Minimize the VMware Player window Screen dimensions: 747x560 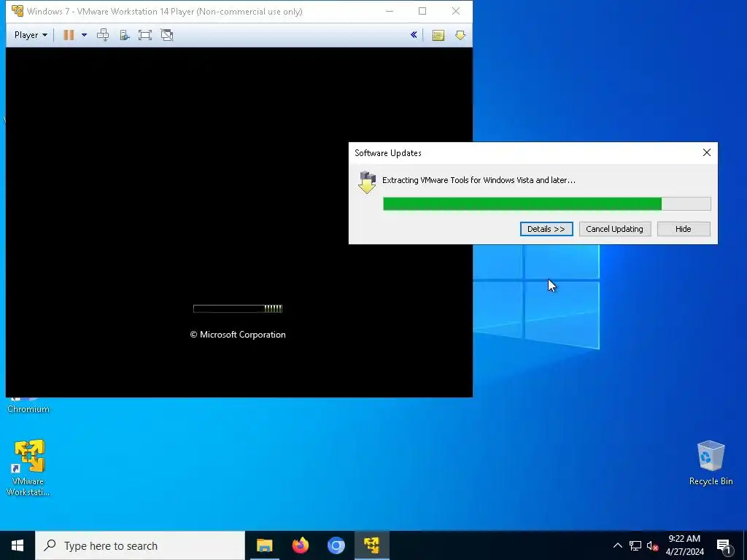(390, 11)
